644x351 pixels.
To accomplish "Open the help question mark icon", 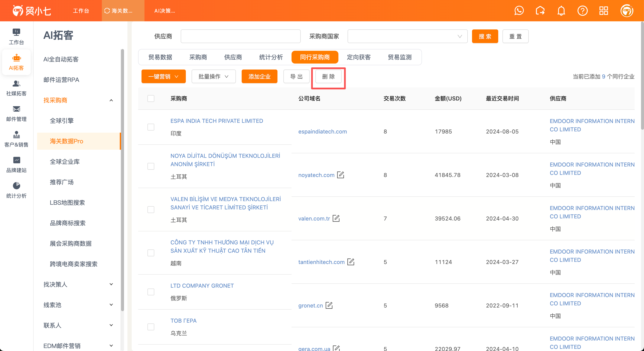I will point(582,10).
